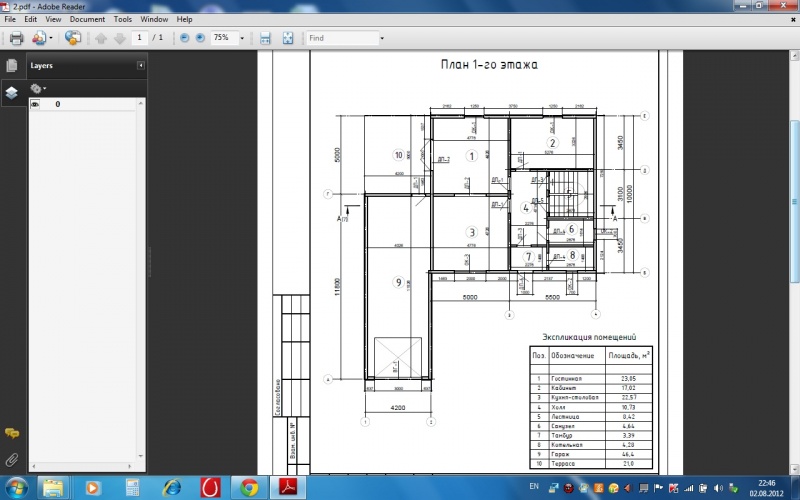Open the Document menu
The height and width of the screenshot is (500, 800).
(87, 19)
